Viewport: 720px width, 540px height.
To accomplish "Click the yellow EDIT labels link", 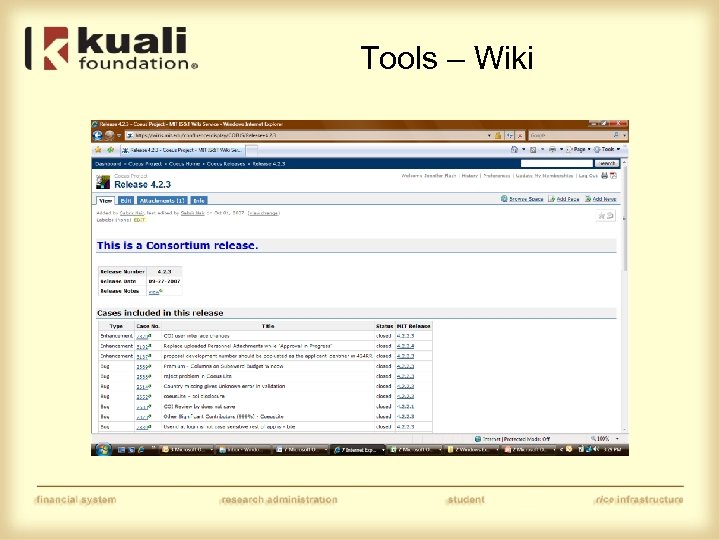I will [x=139, y=220].
